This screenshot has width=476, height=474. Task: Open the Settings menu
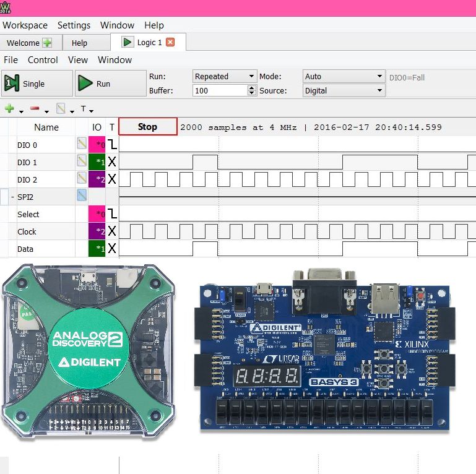pyautogui.click(x=74, y=25)
